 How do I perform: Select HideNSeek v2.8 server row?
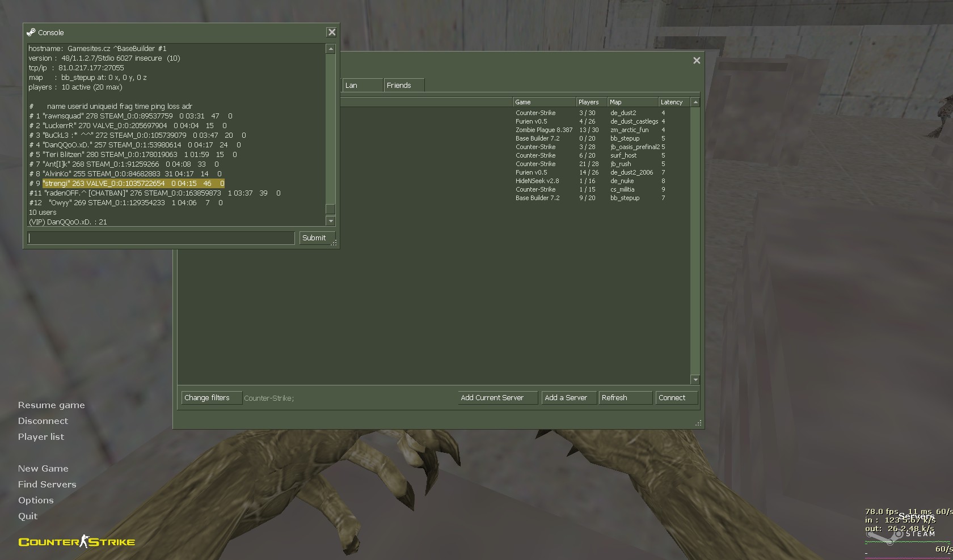coord(434,181)
